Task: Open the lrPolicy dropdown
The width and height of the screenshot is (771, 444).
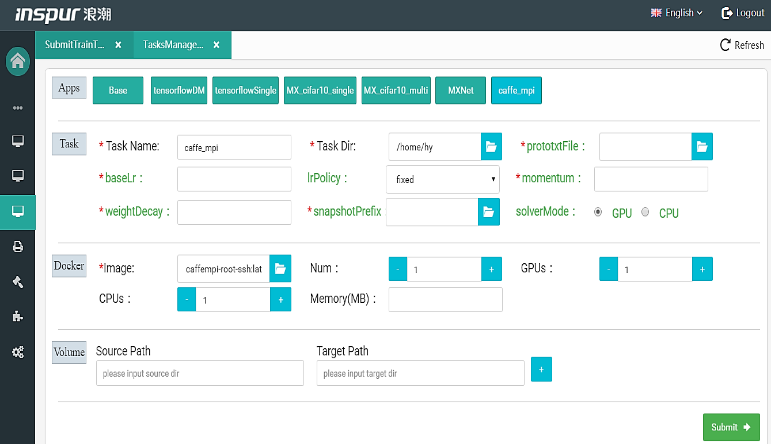Action: (x=442, y=179)
